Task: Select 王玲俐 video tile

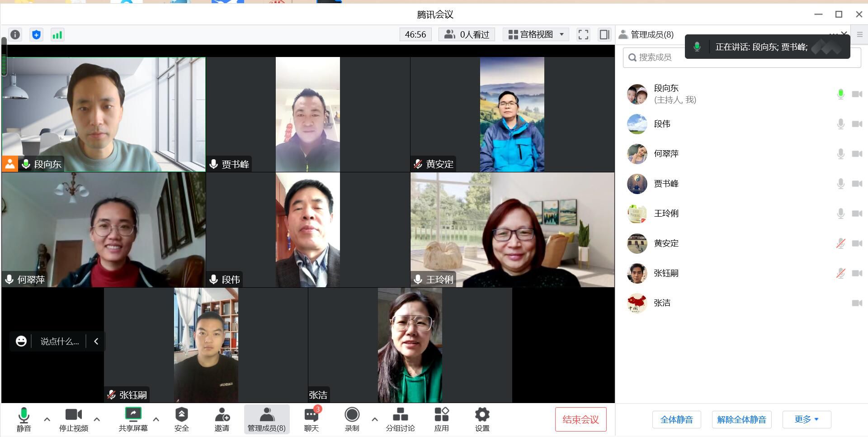Action: coord(512,230)
